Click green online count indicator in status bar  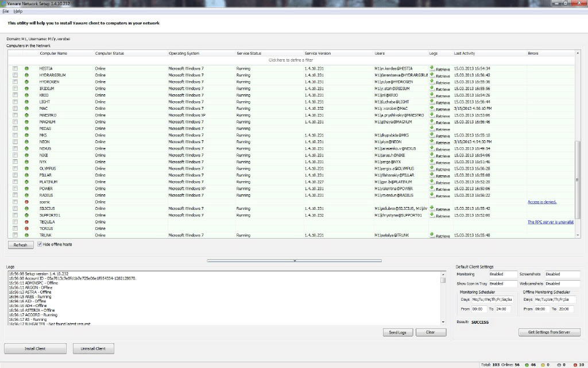(530, 365)
